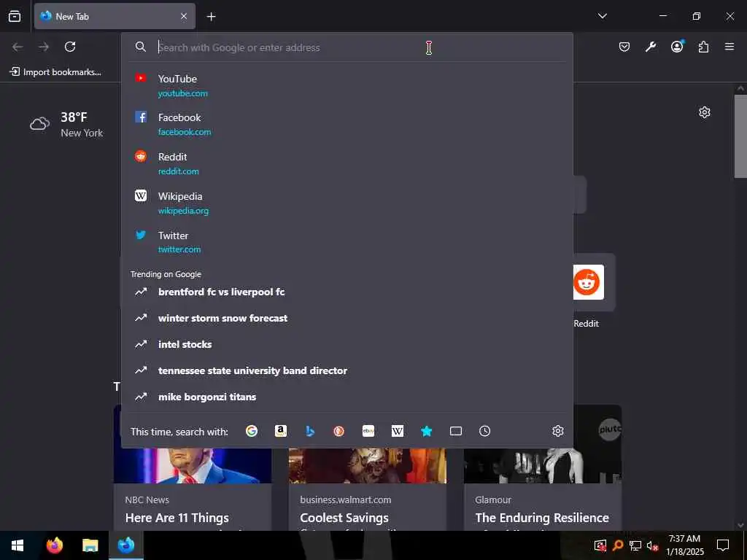Open the Windows Start menu
The width and height of the screenshot is (747, 560).
(x=18, y=545)
